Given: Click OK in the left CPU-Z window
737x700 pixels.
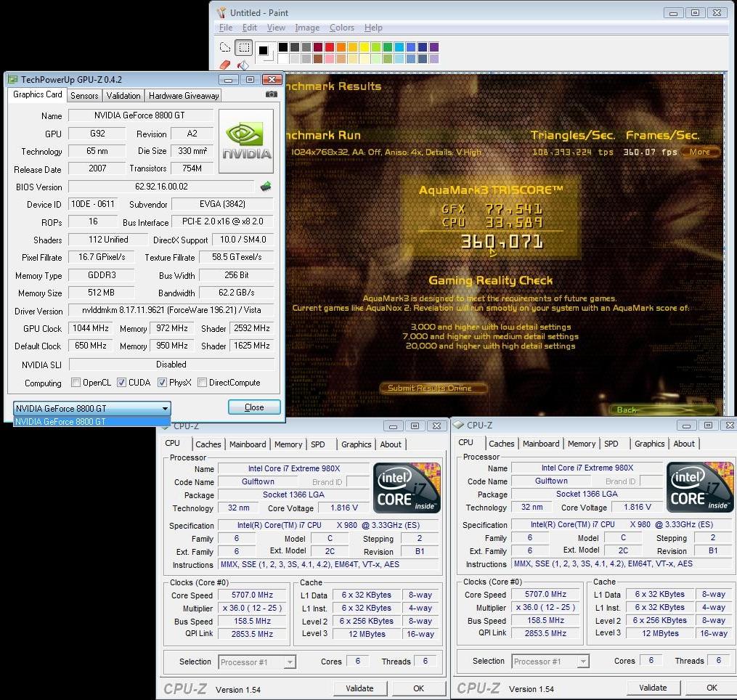Looking at the screenshot, I should point(418,688).
